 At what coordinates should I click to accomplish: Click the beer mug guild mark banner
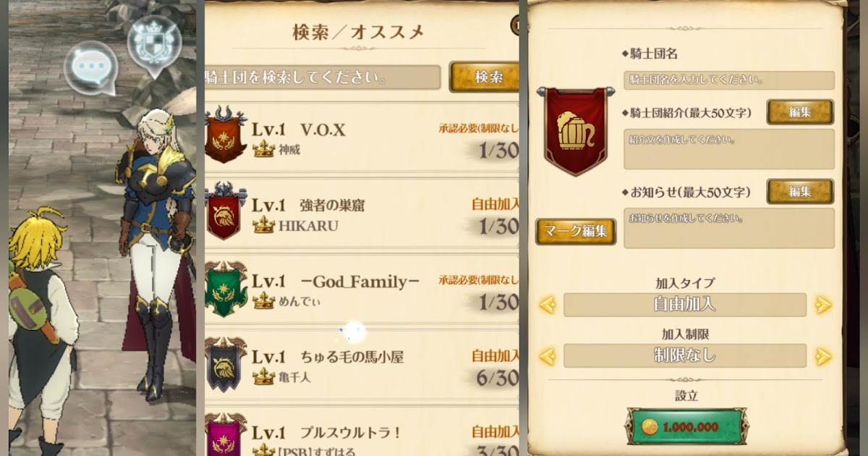click(576, 132)
